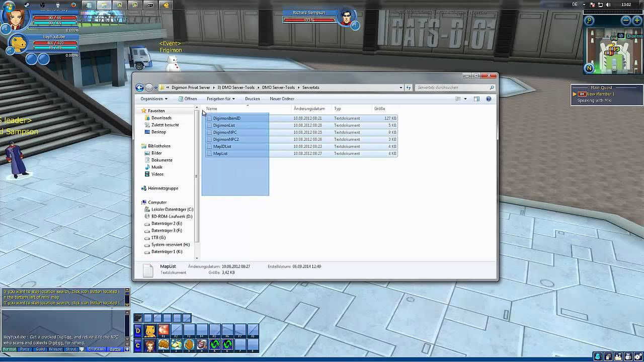This screenshot has width=644, height=362.
Task: Click Drucken in the Explorer toolbar
Action: [x=253, y=99]
